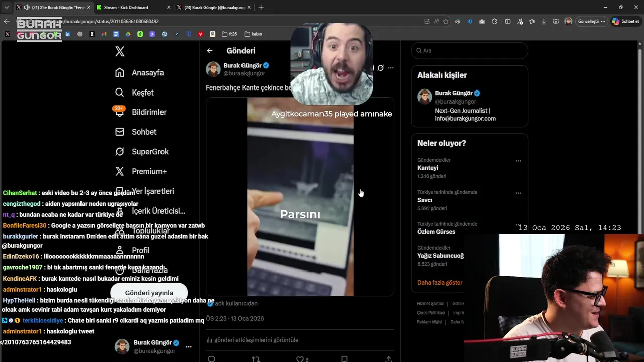Open SuperGrok from sidebar
The width and height of the screenshot is (644, 362).
click(142, 152)
